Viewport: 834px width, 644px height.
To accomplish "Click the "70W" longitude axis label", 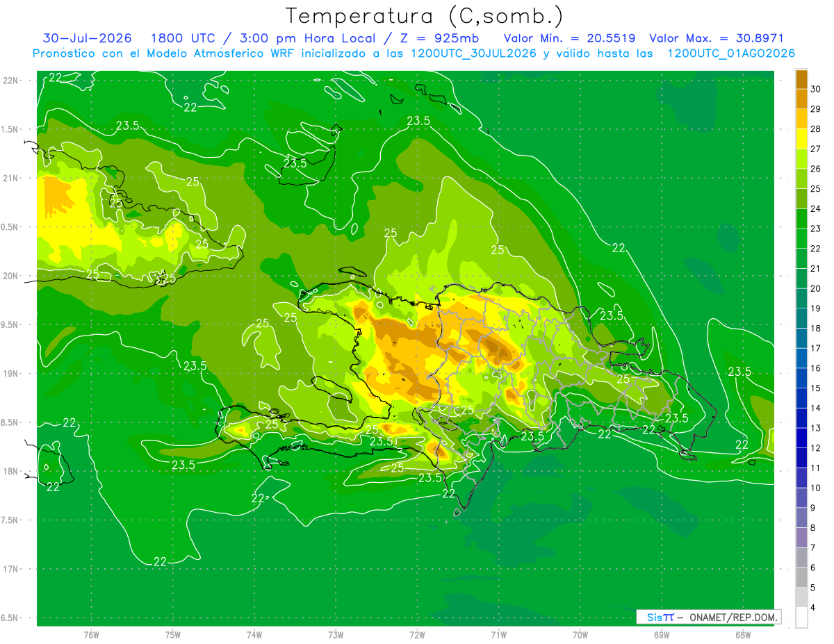I will [580, 635].
